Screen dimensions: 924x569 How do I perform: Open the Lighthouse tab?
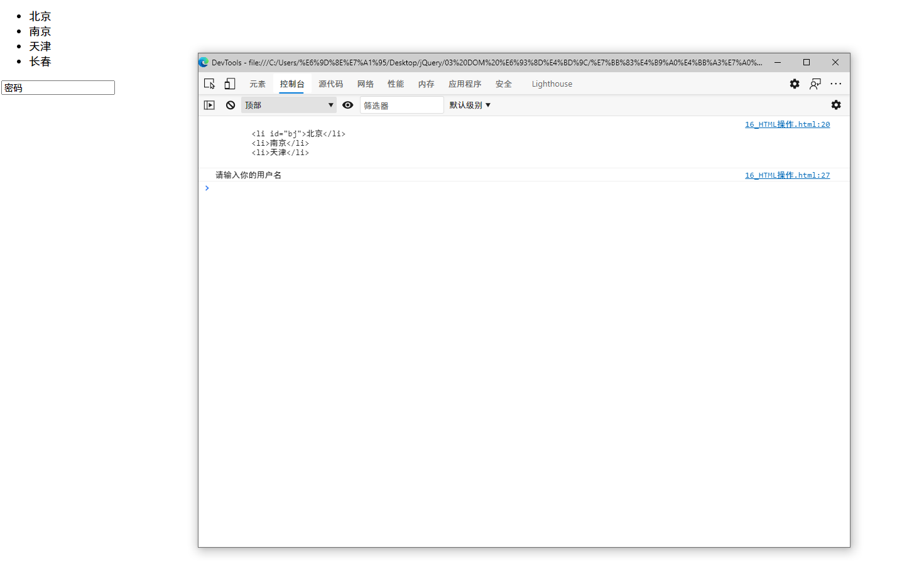[552, 84]
